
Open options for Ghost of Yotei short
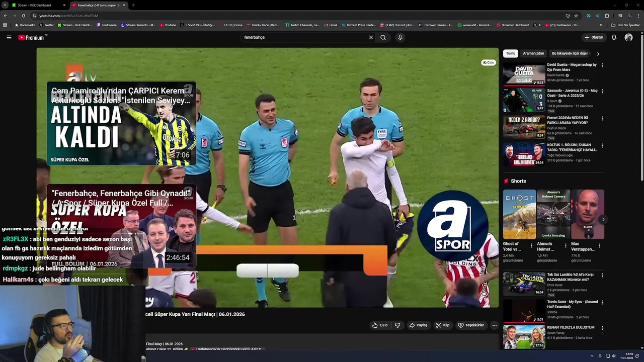531,246
